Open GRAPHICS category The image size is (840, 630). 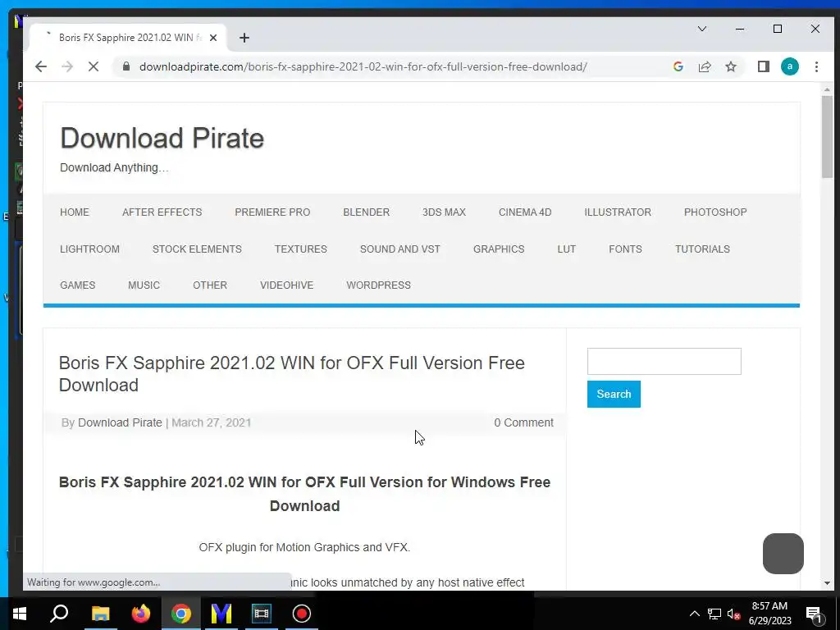(499, 249)
